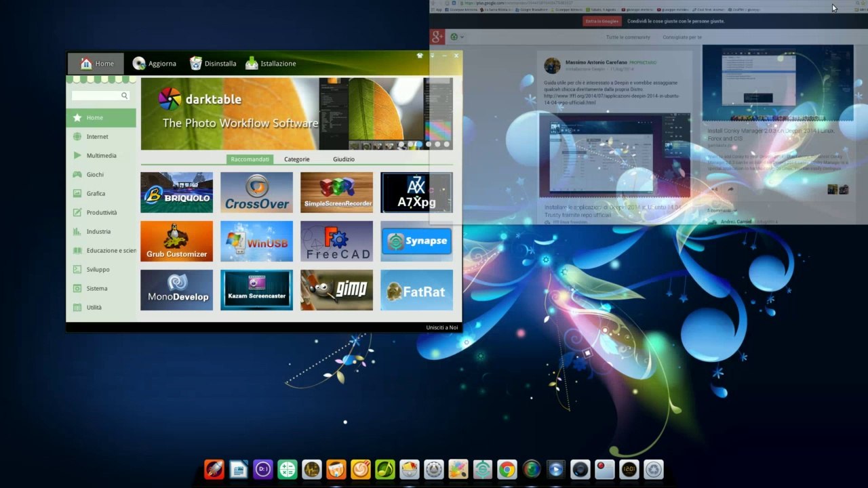The height and width of the screenshot is (488, 868).
Task: Open the gear system settings icon in dock
Action: coord(434,469)
